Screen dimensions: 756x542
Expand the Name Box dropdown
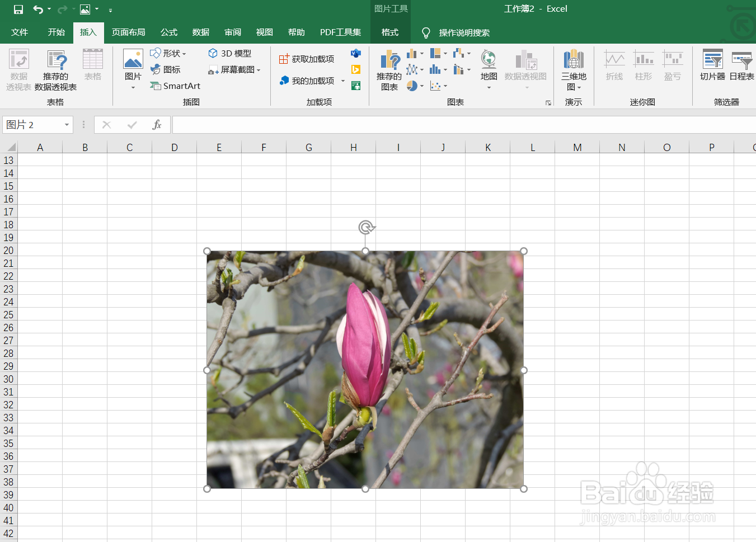tap(67, 125)
